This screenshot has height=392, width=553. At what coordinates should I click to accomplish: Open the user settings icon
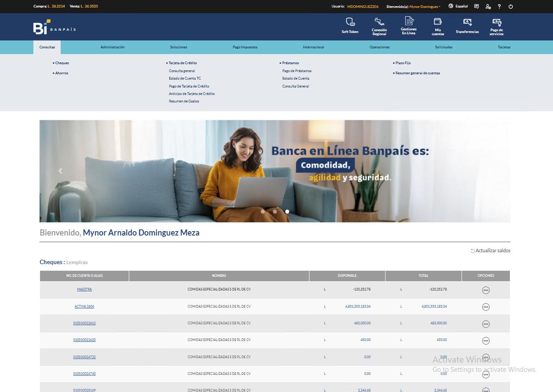pos(488,7)
